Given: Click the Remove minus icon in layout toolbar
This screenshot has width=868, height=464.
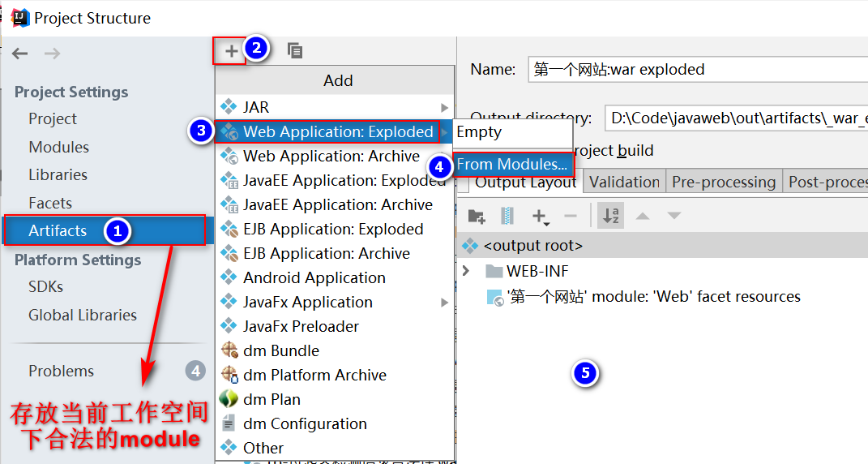Looking at the screenshot, I should [571, 217].
